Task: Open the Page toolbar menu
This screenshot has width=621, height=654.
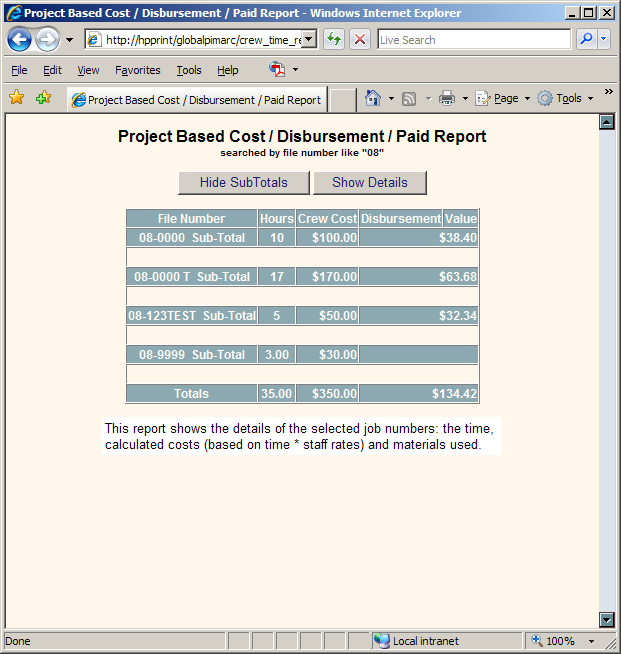Action: (503, 98)
